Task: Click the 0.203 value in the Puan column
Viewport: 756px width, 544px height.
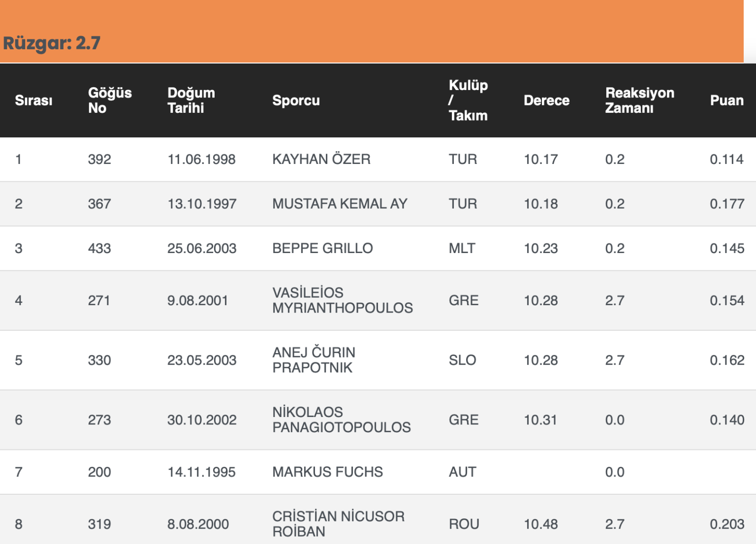Action: [726, 524]
